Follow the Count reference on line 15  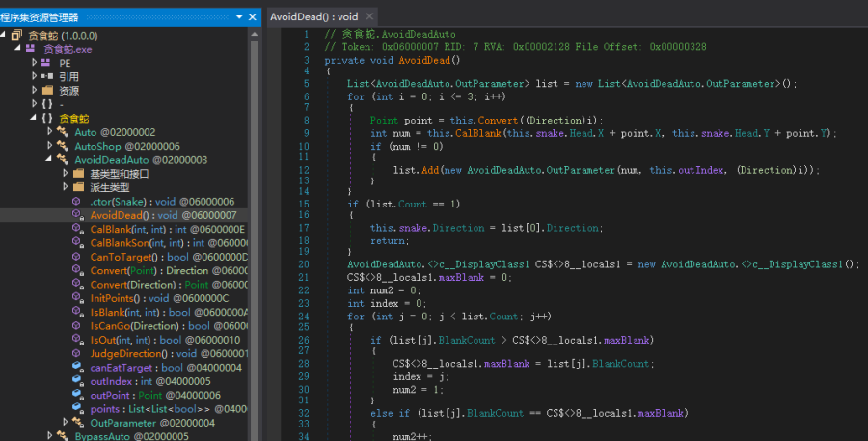click(x=413, y=205)
